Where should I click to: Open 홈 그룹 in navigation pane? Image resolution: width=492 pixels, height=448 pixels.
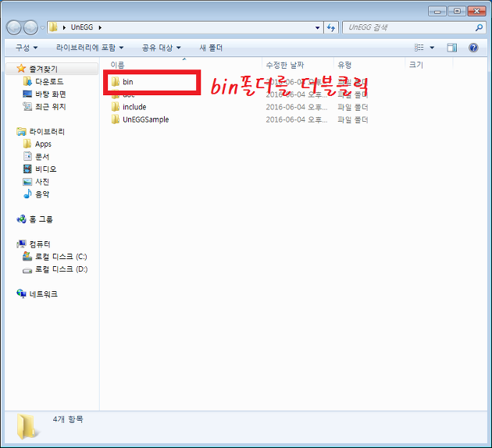(41, 219)
